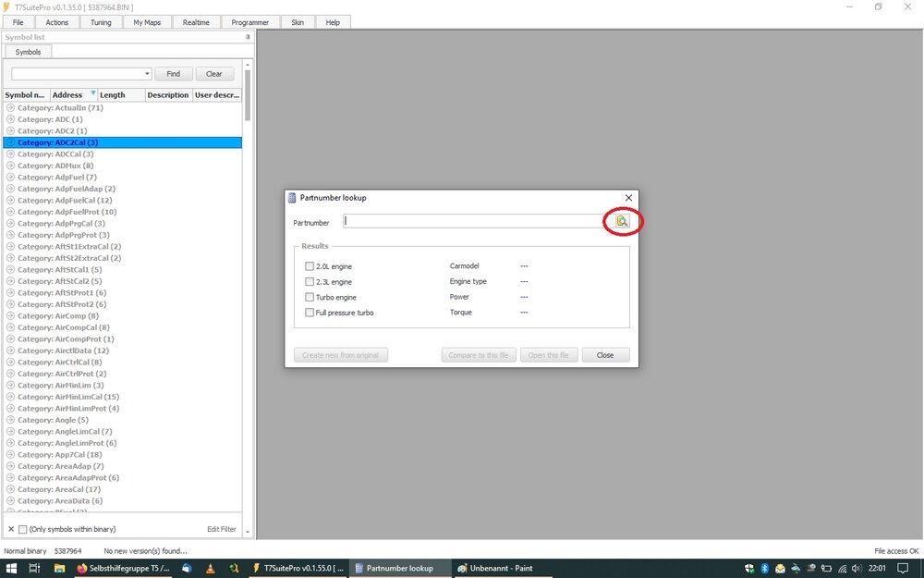Open the Realtime menu
The height and width of the screenshot is (578, 924).
[x=196, y=22]
